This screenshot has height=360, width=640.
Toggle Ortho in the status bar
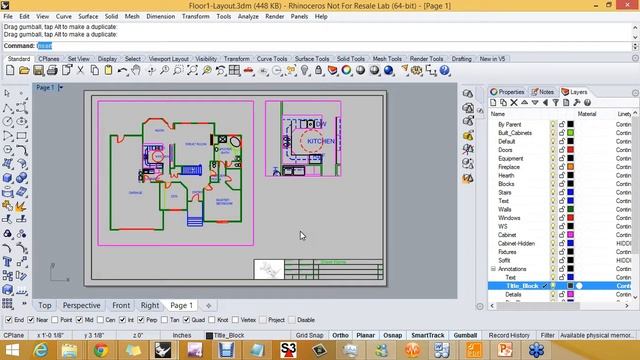point(340,335)
